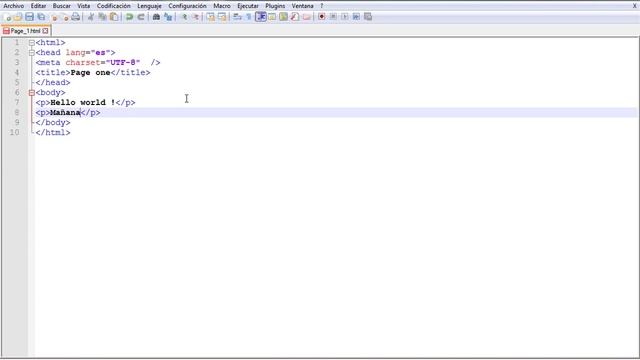This screenshot has width=640, height=360.
Task: Click the Copy toolbar icon
Action: click(102, 17)
